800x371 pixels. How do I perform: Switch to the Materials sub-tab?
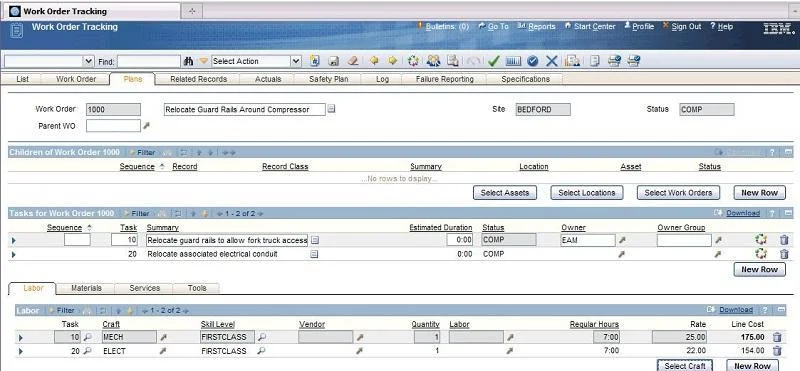click(86, 288)
